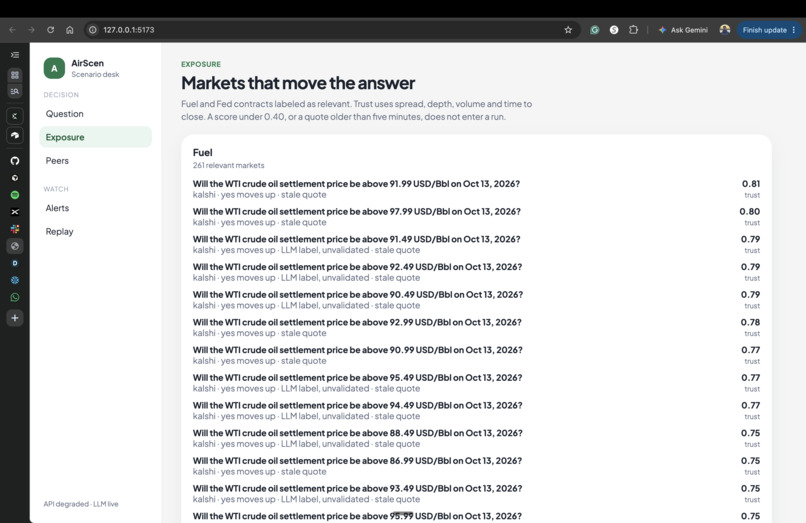Image resolution: width=806 pixels, height=523 pixels.
Task: Open the pinned app with D icon
Action: point(15,263)
